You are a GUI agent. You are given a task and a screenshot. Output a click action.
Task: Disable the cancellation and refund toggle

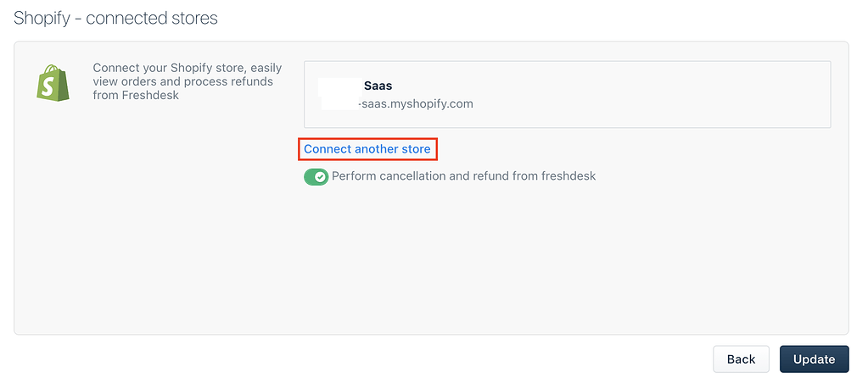(316, 177)
